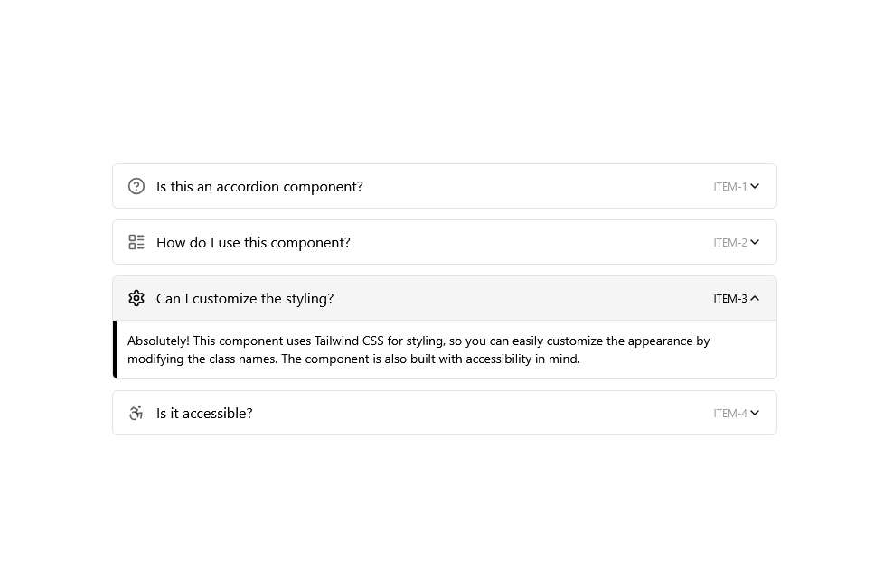Screen dimensions: 893x588
Task: Expand ITEM-2 using the chevron arrow
Action: [x=755, y=242]
